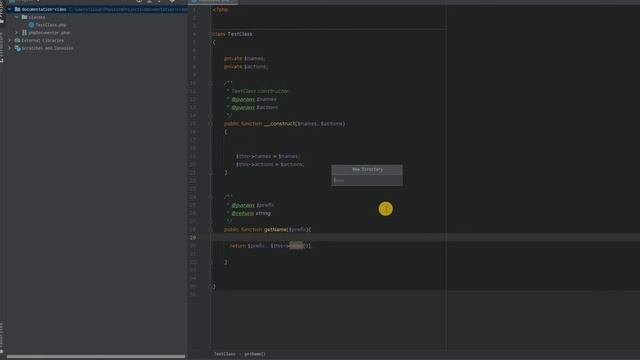Click the TestClass.php file icon
Image resolution: width=640 pixels, height=360 pixels.
click(x=31, y=25)
